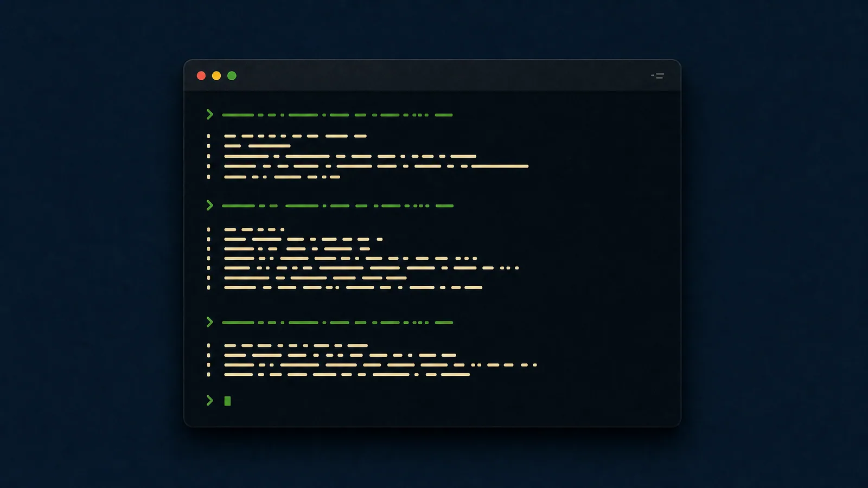This screenshot has width=868, height=488.
Task: Click the blinking cursor at empty prompt
Action: tap(227, 401)
